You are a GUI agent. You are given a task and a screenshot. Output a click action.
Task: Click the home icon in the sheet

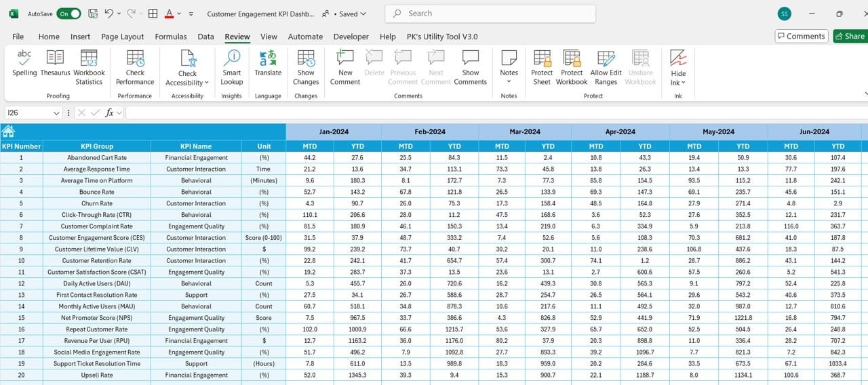coord(8,131)
